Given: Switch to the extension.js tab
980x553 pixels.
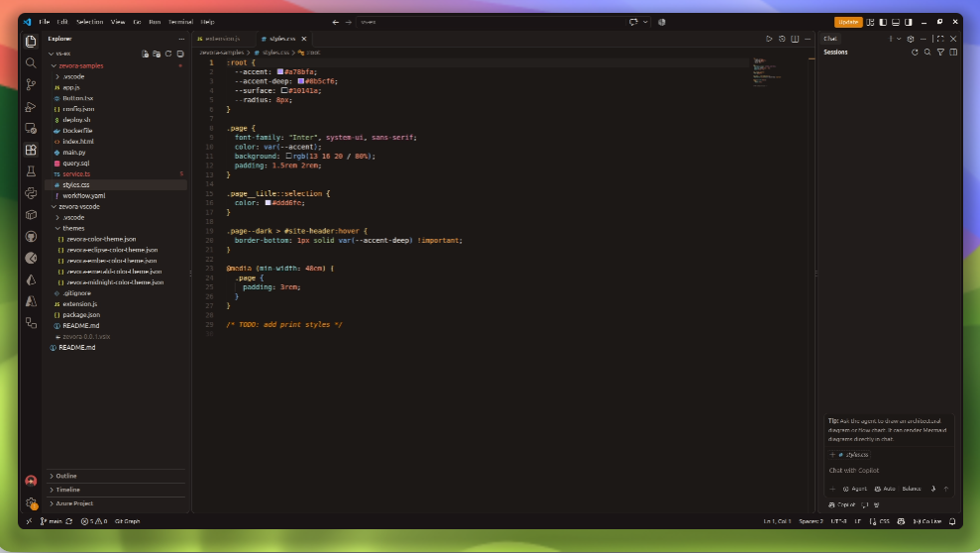Looking at the screenshot, I should click(223, 39).
